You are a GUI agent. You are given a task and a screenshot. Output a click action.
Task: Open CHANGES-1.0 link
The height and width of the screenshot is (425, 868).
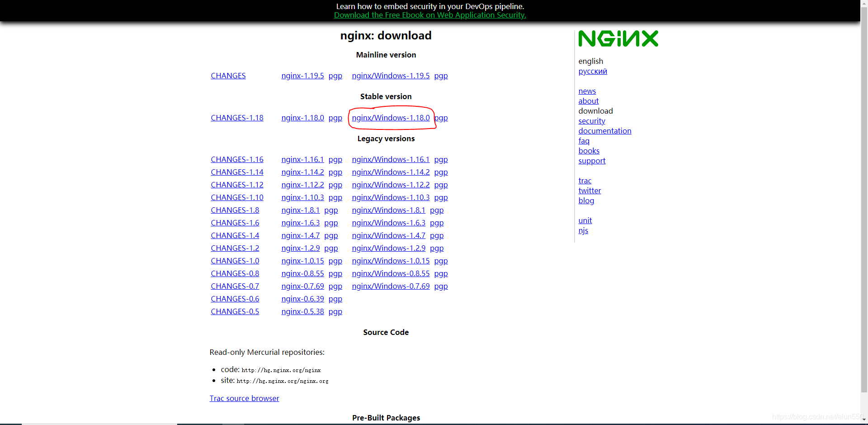(235, 261)
